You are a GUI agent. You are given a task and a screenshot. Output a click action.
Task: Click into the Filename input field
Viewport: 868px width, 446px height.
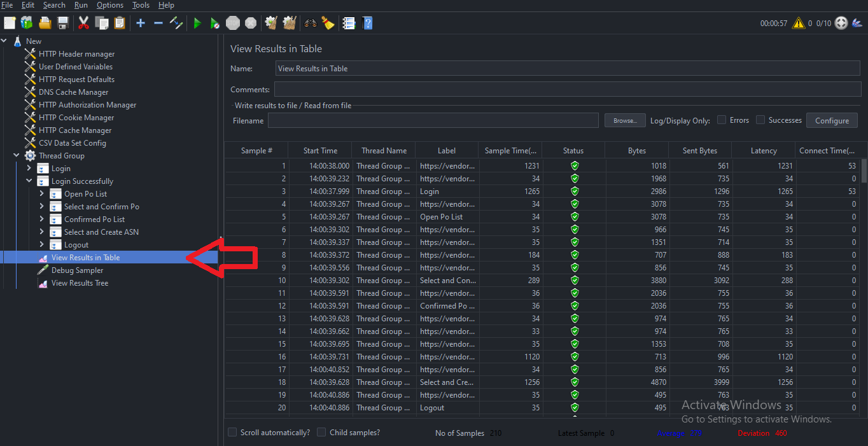433,120
